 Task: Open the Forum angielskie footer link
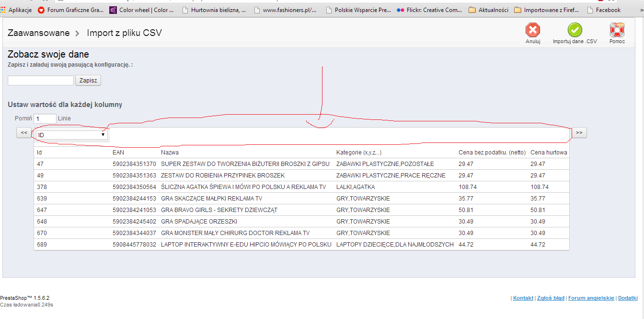(591, 298)
